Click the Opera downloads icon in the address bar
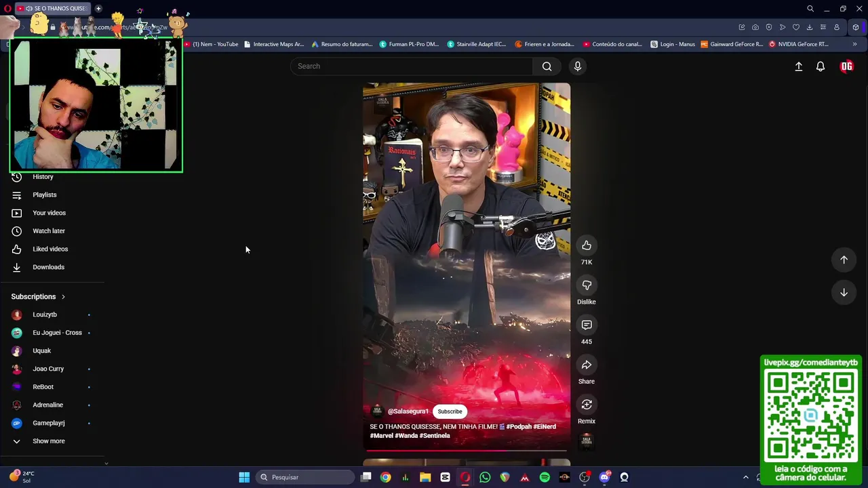This screenshot has height=488, width=868. pyautogui.click(x=810, y=27)
